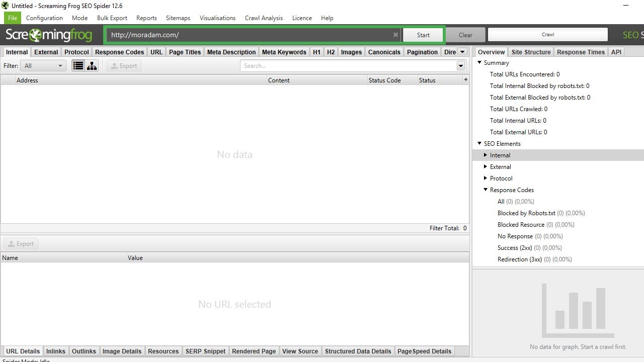
Task: Click the Start crawl button
Action: pyautogui.click(x=423, y=35)
